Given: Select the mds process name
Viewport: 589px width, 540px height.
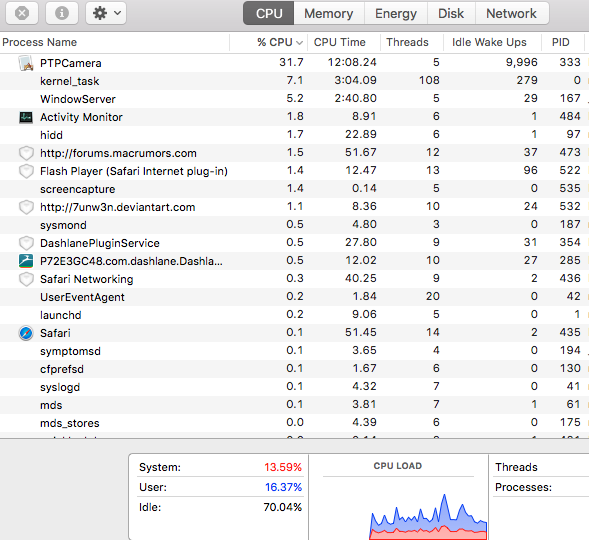Looking at the screenshot, I should [x=51, y=405].
